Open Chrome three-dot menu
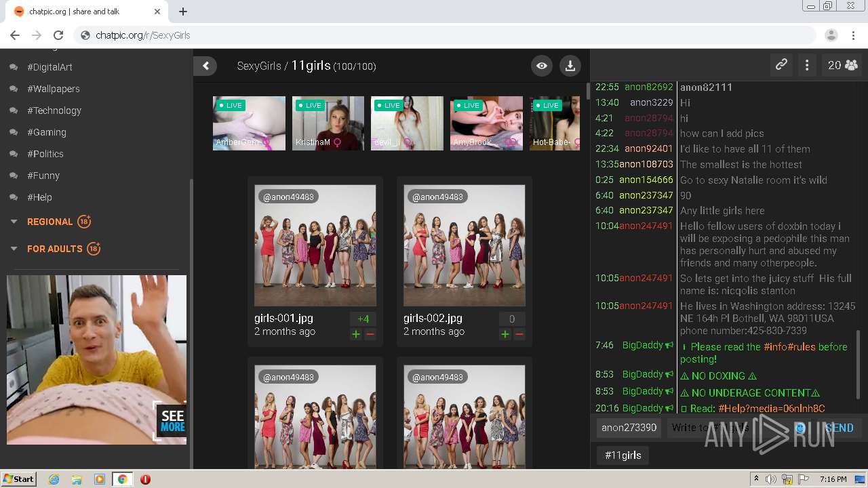The height and width of the screenshot is (488, 868). pos(853,35)
